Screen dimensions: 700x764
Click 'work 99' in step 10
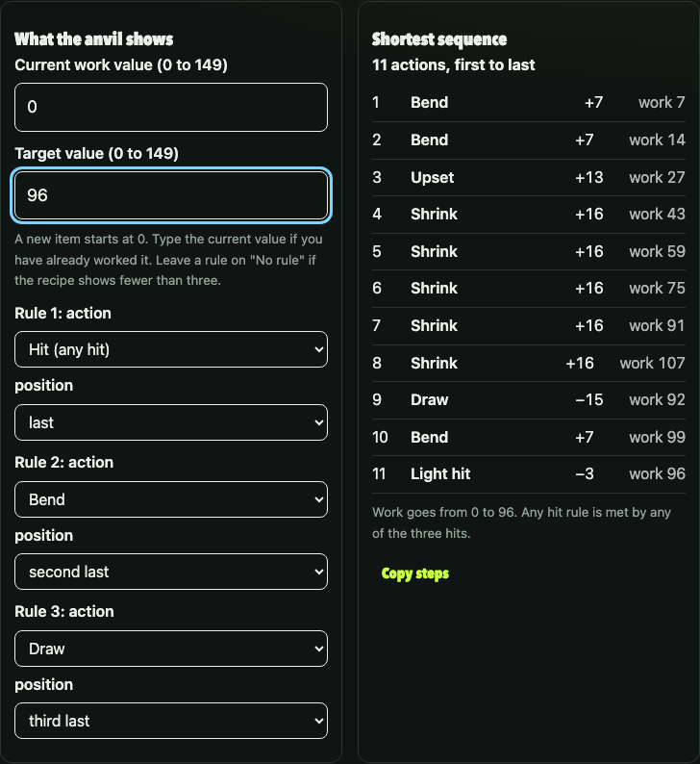pos(657,437)
